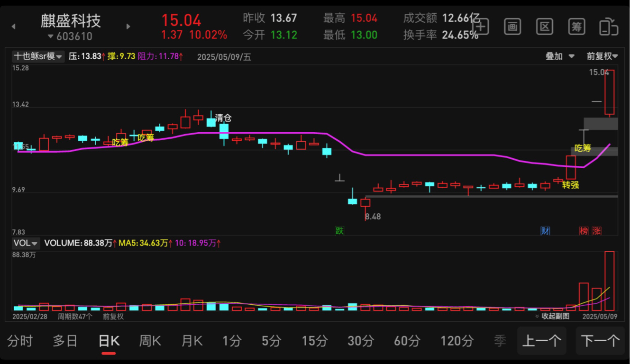Click the 今开 13.12 value
This screenshot has width=630, height=364.
tap(283, 35)
